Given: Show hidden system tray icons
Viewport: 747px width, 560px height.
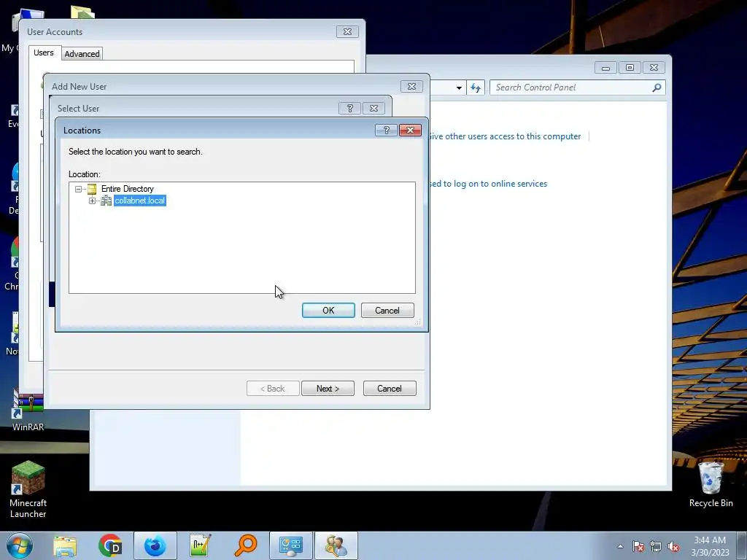Looking at the screenshot, I should (x=620, y=546).
